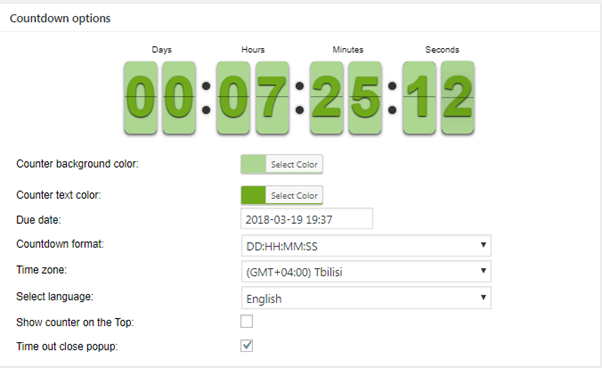Click the first Days digit flip card
This screenshot has width=602, height=368.
141,98
